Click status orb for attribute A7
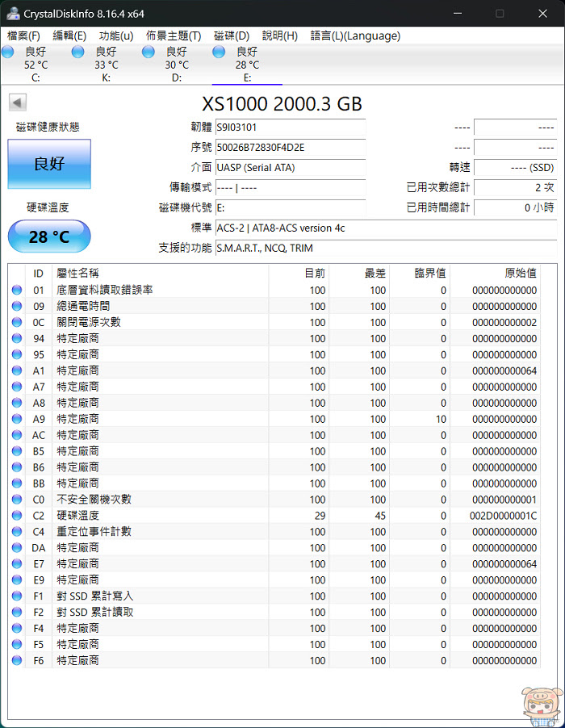The image size is (565, 728). [17, 387]
